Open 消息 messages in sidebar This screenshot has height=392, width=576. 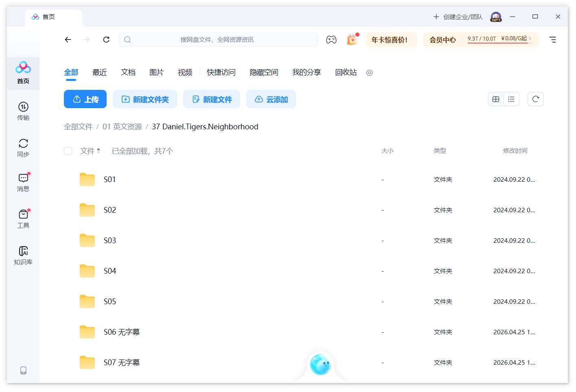coord(23,182)
